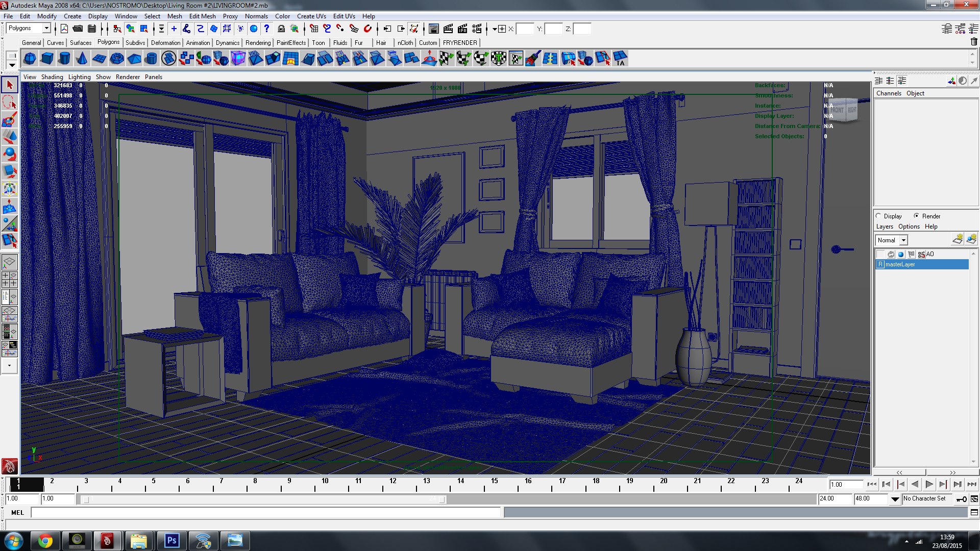The width and height of the screenshot is (980, 551).
Task: Open the Edit Mesh menu
Action: click(202, 16)
